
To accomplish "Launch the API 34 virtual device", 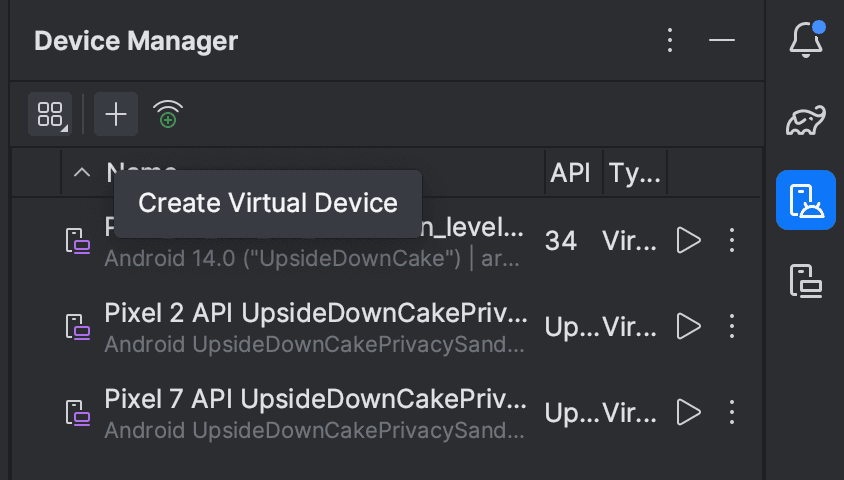I will click(688, 240).
